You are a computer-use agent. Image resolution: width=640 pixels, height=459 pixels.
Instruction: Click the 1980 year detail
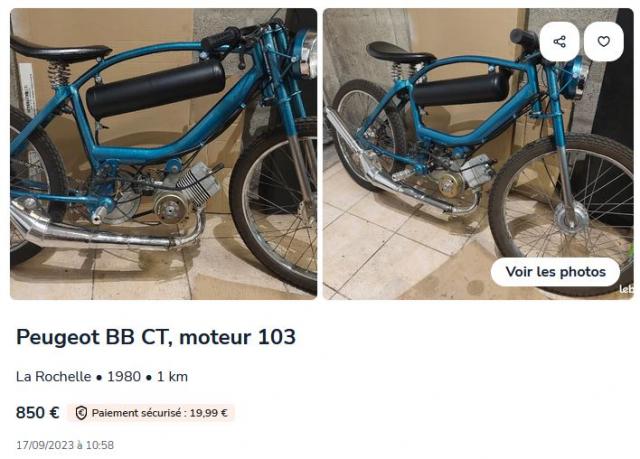pyautogui.click(x=124, y=377)
